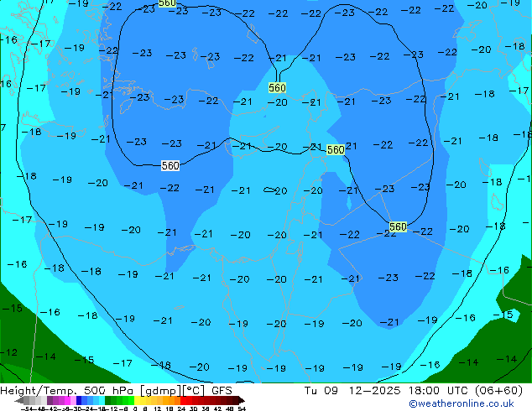This screenshot has height=411, width=532.
Task: Click the 'Height/Temp.' title text
Action: click(x=39, y=391)
